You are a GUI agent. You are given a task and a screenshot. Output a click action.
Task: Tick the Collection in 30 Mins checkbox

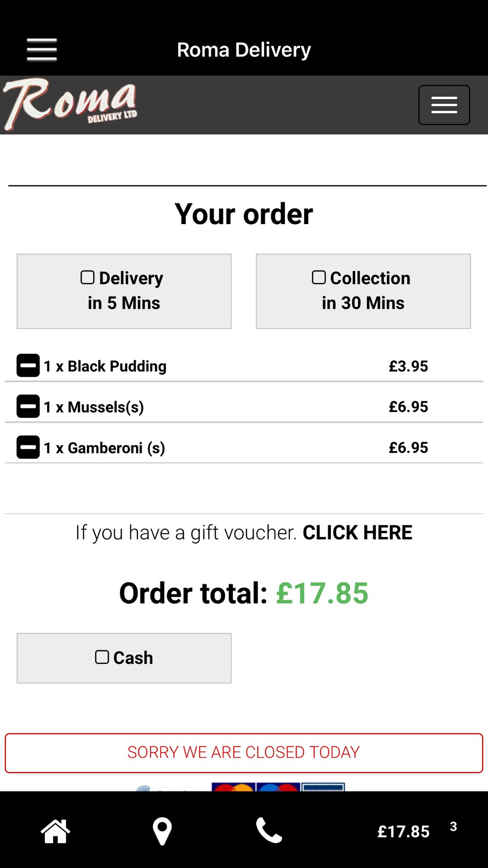pos(319,277)
